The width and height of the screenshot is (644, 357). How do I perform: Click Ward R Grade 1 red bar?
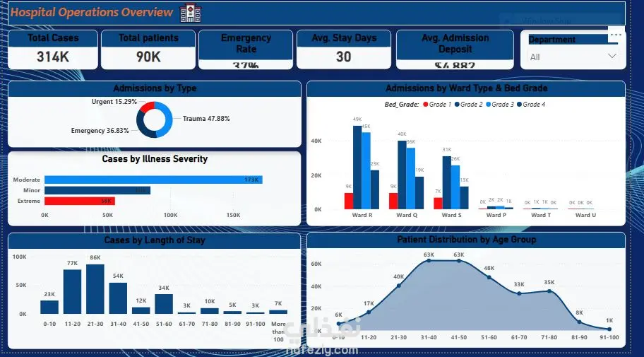coord(349,201)
